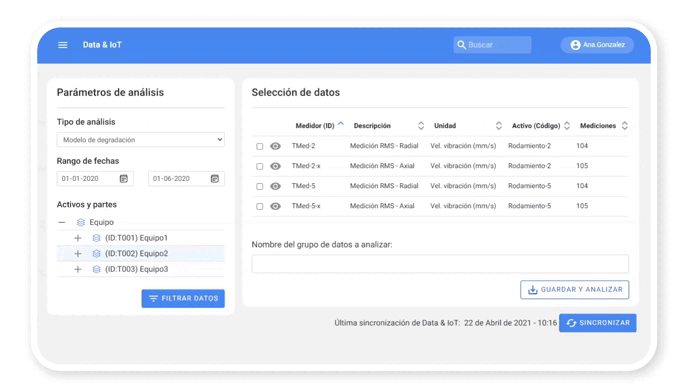This screenshot has width=686, height=392.
Task: Collapse the Equipo root node
Action: pos(62,223)
